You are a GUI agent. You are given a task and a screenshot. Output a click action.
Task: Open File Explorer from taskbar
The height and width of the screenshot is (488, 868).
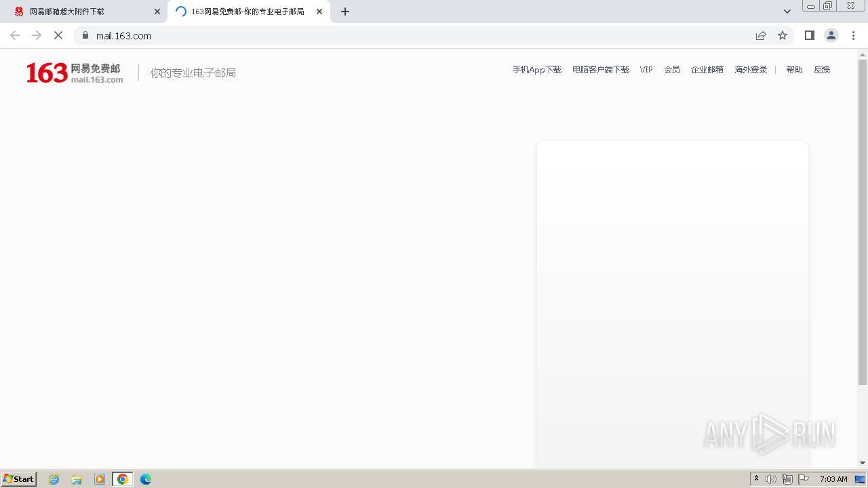point(77,479)
